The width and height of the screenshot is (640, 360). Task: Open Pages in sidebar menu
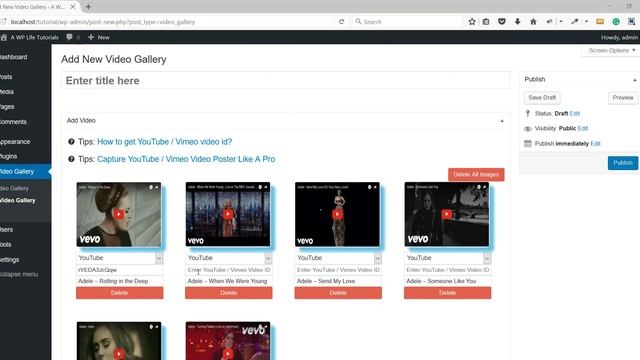(7, 107)
